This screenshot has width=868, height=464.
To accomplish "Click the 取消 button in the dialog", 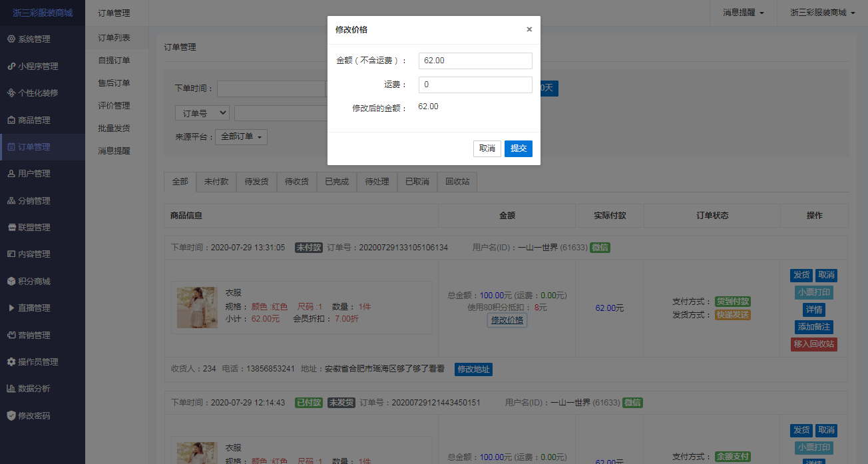I will 487,148.
